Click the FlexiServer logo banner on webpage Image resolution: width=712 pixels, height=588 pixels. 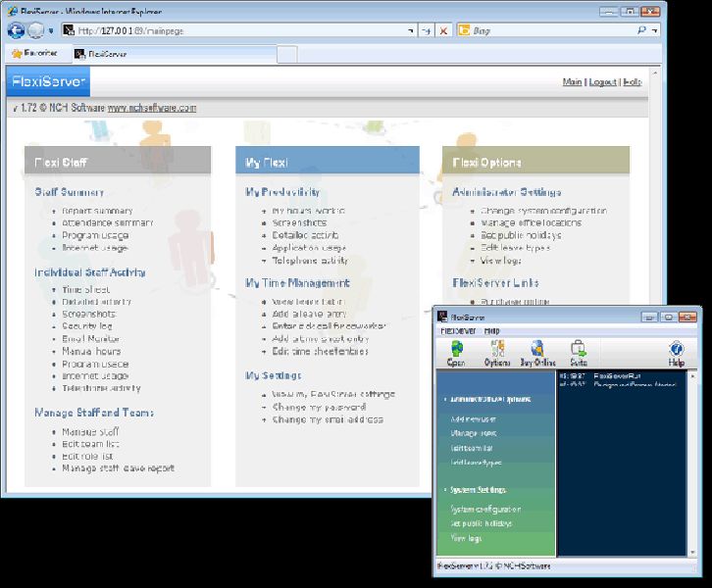(48, 81)
